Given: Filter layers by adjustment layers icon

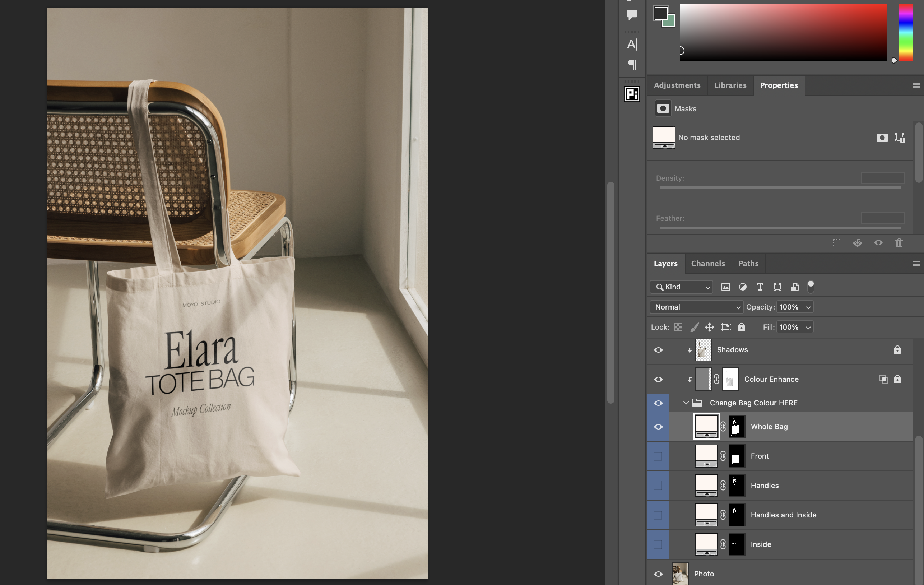Looking at the screenshot, I should click(x=743, y=287).
